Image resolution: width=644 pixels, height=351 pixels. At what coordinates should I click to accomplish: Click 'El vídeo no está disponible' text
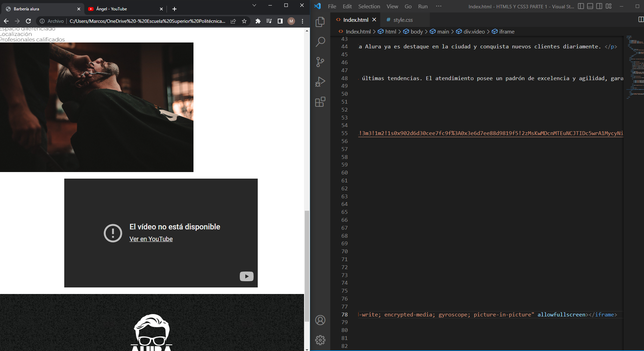pyautogui.click(x=175, y=227)
